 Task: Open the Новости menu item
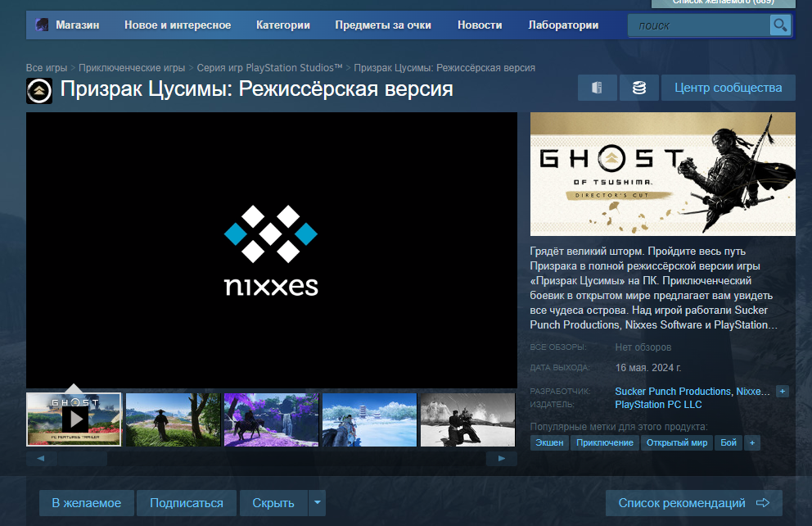480,25
